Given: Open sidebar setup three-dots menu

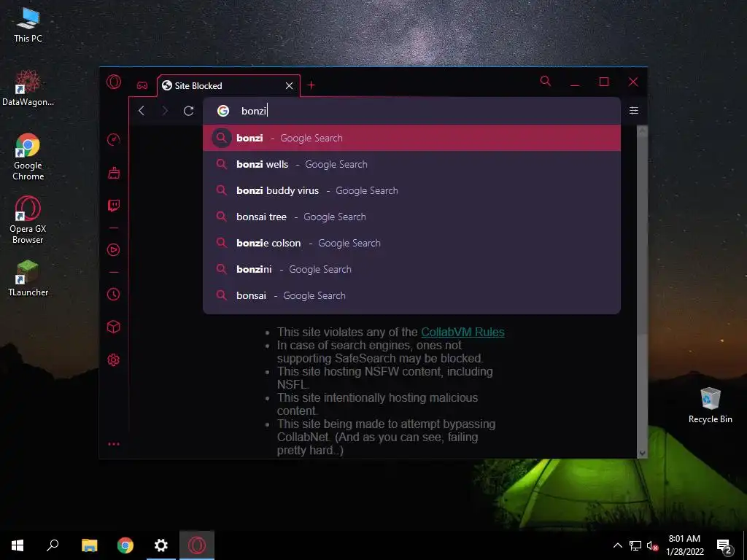Looking at the screenshot, I should tap(113, 444).
